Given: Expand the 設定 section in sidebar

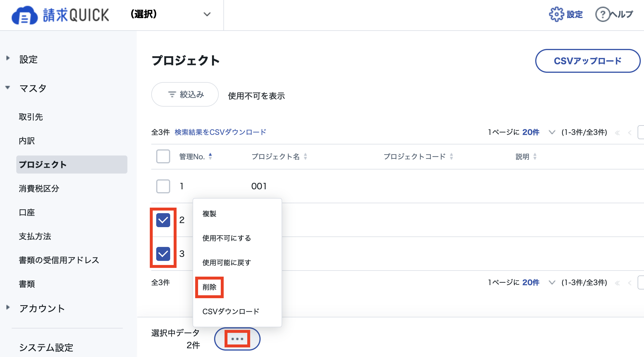Looking at the screenshot, I should [x=8, y=58].
